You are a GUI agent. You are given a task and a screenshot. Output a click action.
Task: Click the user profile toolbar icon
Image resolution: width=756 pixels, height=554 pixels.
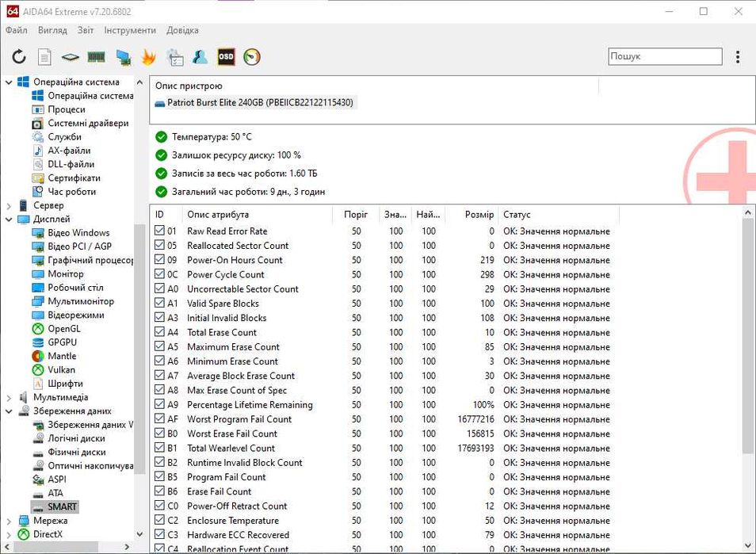200,57
